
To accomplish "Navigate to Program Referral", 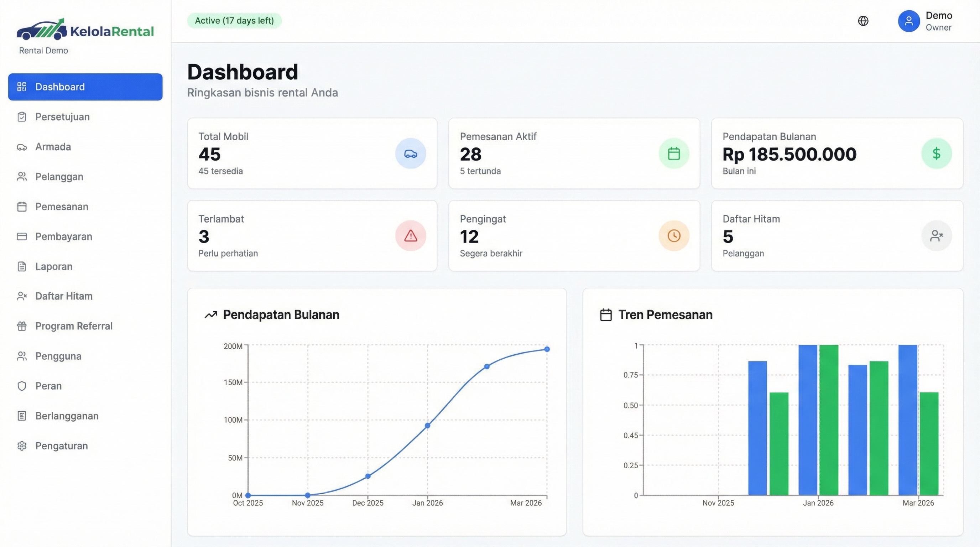I will click(x=74, y=326).
